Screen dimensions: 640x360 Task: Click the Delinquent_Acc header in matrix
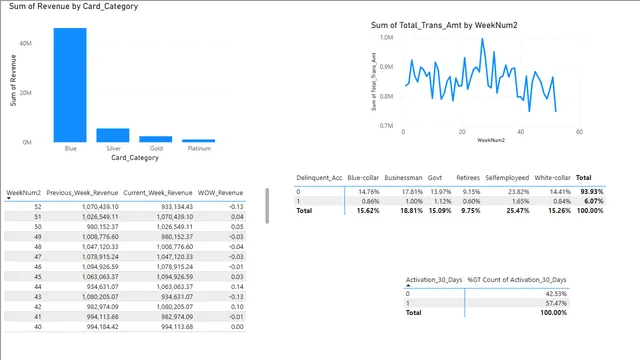pos(319,178)
